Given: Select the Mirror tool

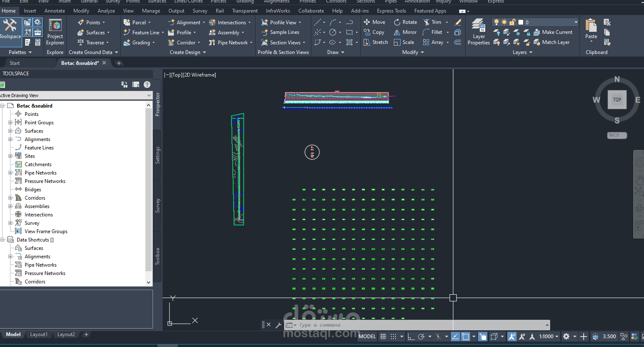Looking at the screenshot, I should [405, 32].
